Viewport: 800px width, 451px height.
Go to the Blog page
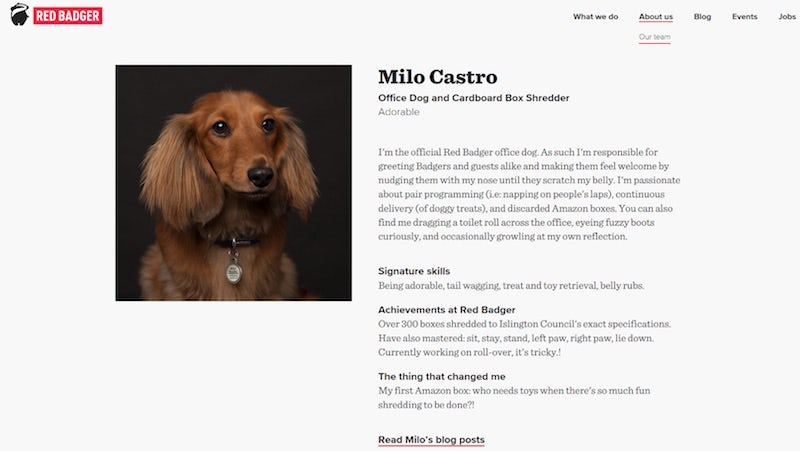coord(702,17)
